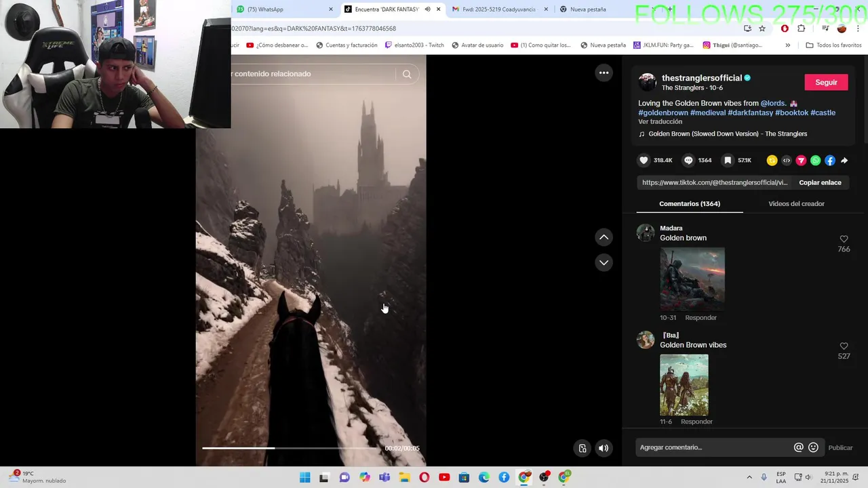Open comments via speech bubble icon
Viewport: 868px width, 488px height.
tap(688, 161)
